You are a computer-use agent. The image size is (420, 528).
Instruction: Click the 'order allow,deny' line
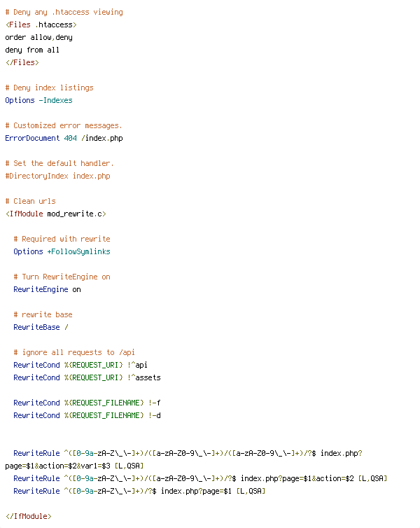coord(38,37)
